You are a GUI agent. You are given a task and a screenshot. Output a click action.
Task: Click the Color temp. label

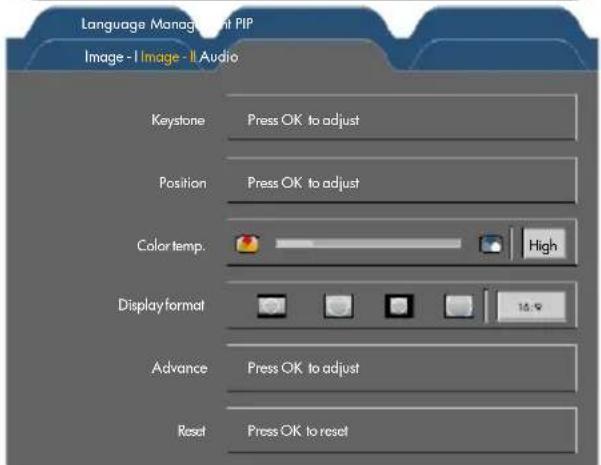171,246
